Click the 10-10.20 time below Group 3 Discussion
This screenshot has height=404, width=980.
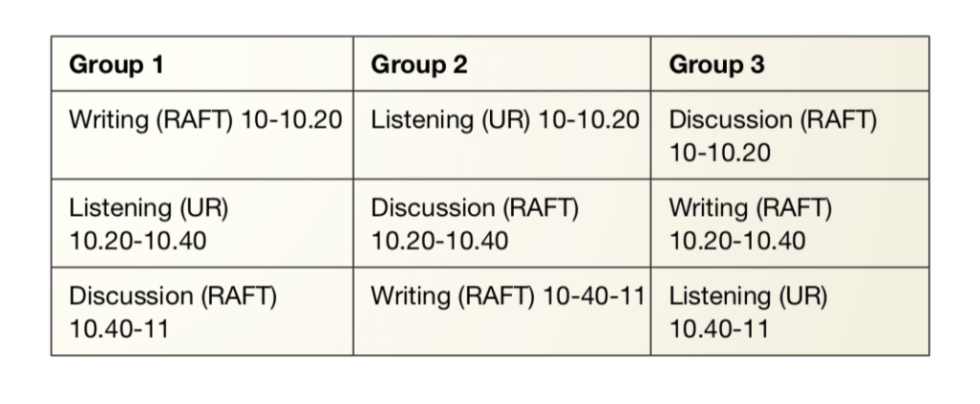tap(719, 153)
